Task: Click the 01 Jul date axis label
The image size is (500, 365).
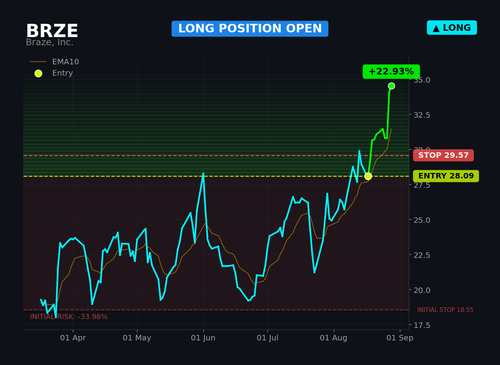Action: tap(267, 338)
